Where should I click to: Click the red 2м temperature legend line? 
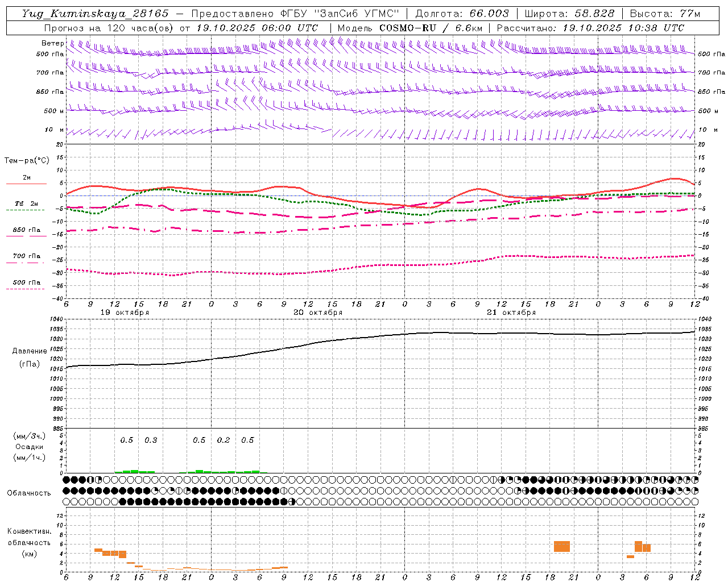click(26, 184)
